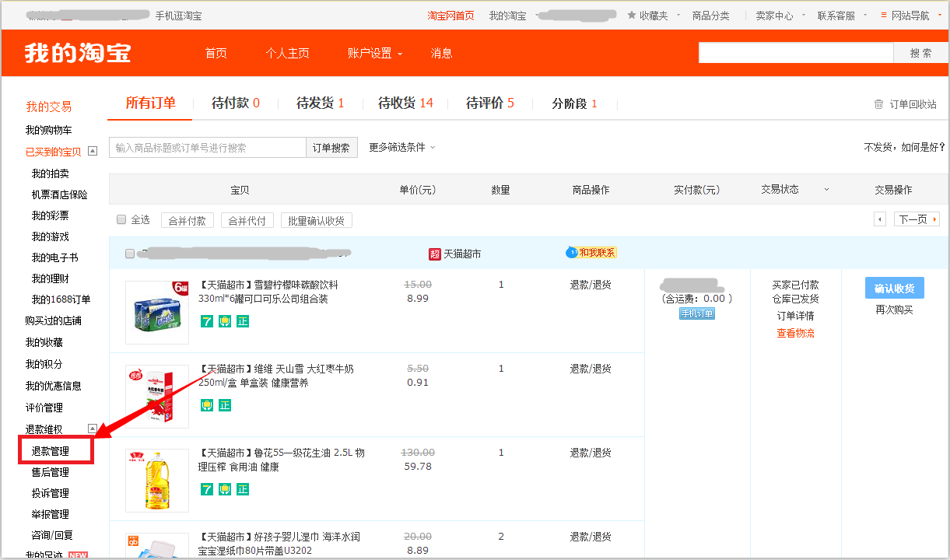Screen dimensions: 950x560
Task: Click the 正 badge under the jujube milk
Action: pyautogui.click(x=225, y=405)
